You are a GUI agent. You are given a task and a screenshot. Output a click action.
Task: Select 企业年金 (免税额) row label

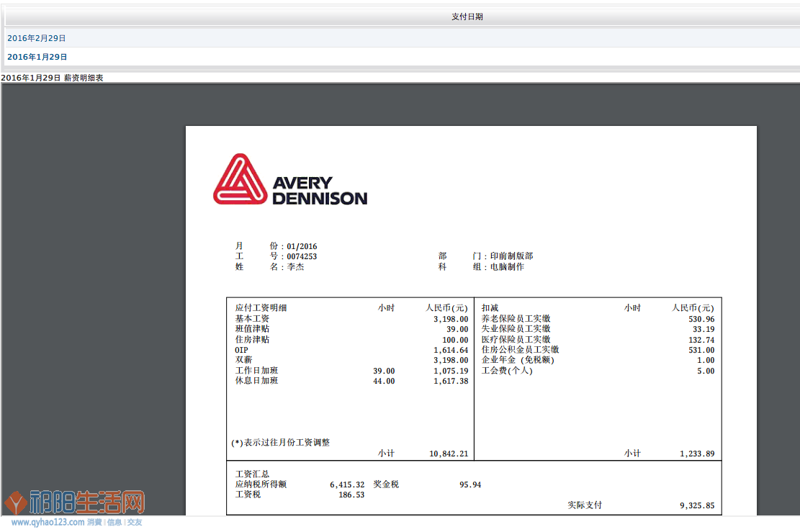point(518,360)
